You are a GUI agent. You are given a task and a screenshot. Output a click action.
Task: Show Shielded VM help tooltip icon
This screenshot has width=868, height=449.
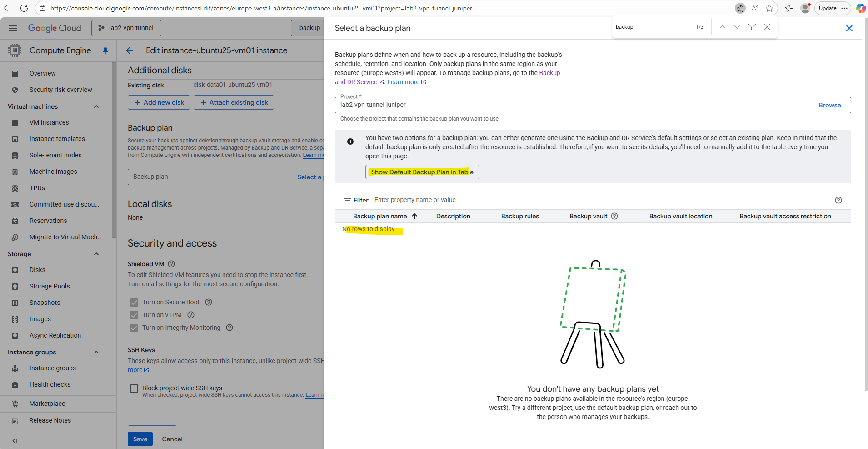coord(171,264)
